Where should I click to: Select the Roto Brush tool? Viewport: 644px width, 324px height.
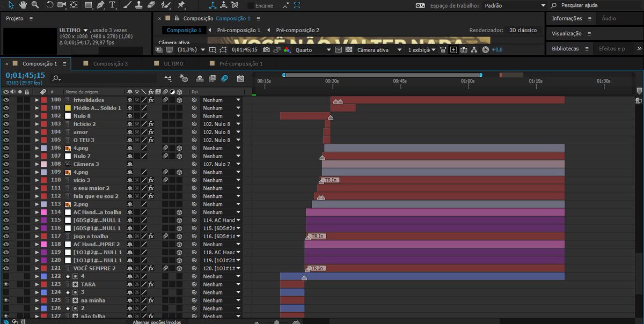point(166,5)
